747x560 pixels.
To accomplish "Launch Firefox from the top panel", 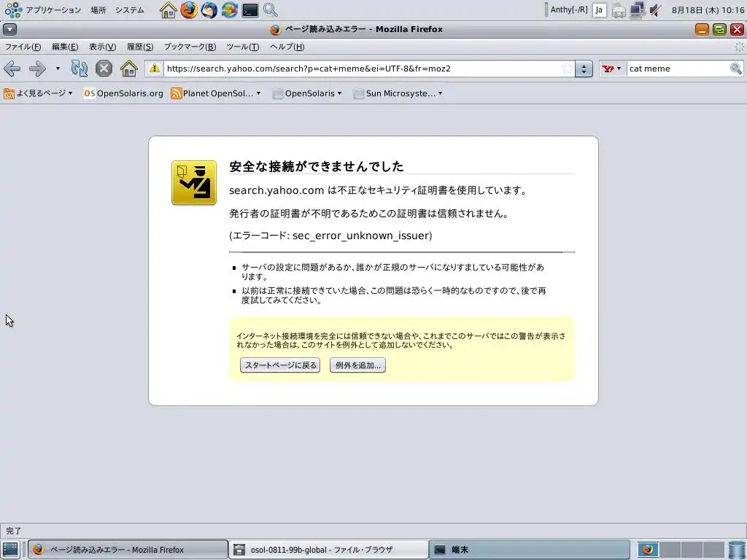I will click(x=189, y=10).
